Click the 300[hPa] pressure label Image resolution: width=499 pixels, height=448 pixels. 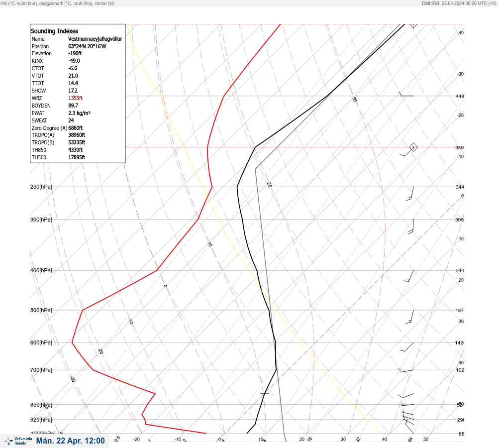click(41, 220)
